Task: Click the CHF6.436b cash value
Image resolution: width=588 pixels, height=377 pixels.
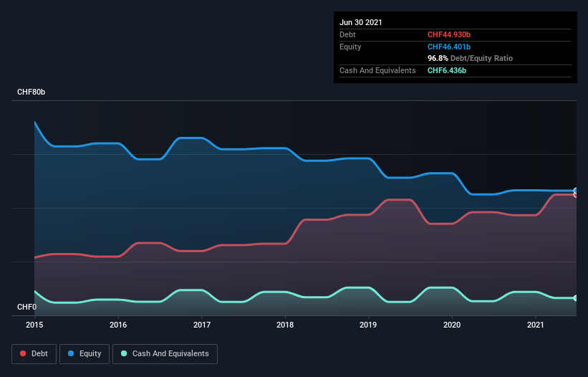Action: click(x=447, y=70)
